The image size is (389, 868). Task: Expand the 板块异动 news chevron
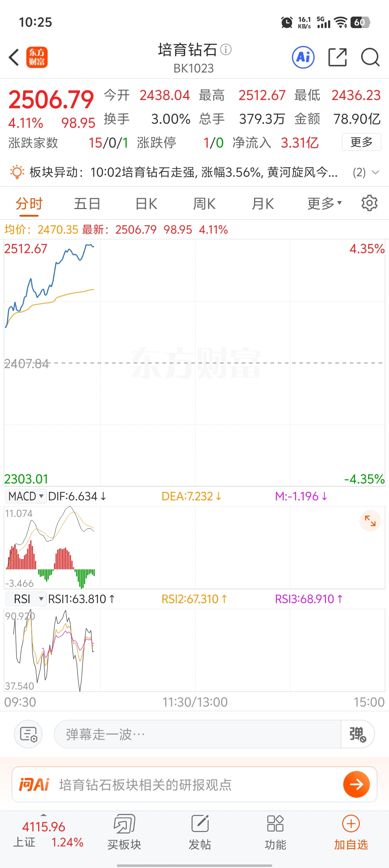pyautogui.click(x=375, y=172)
